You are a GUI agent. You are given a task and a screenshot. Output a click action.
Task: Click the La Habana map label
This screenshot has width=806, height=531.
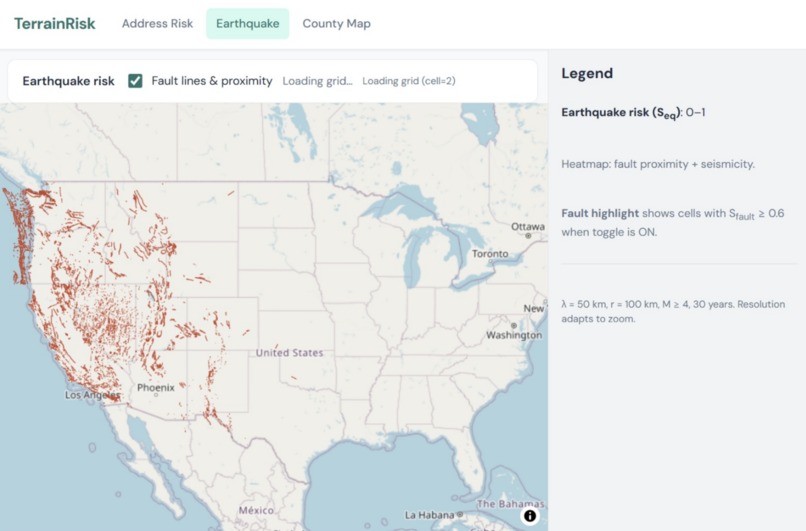coord(430,515)
